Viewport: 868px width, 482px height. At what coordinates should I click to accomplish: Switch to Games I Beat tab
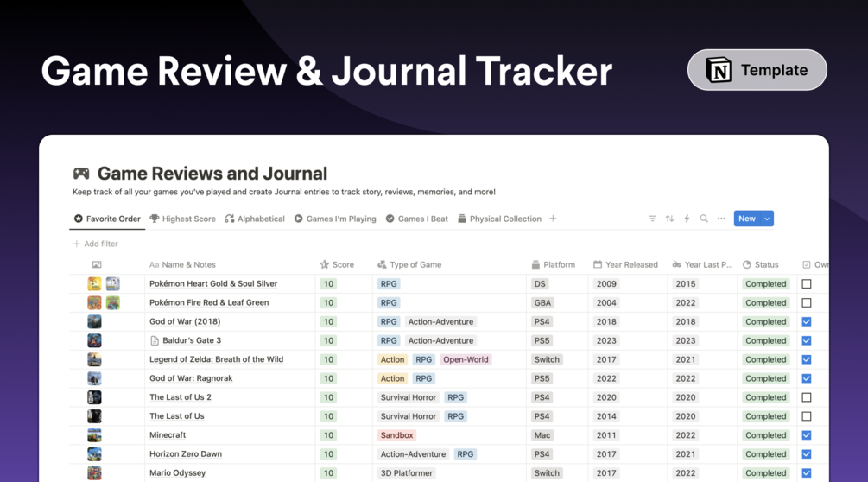(x=417, y=219)
